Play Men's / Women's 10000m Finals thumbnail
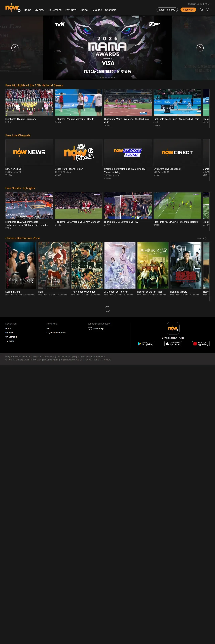 coord(128,102)
